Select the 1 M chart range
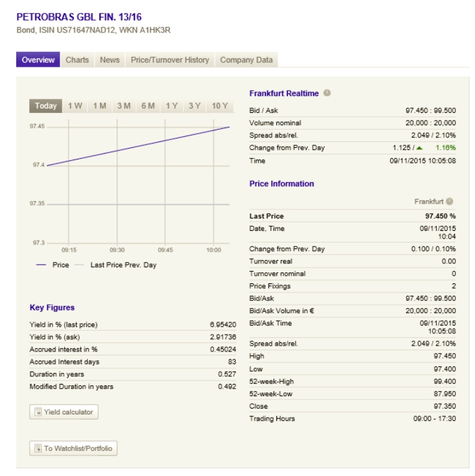The image size is (475, 476). [100, 106]
